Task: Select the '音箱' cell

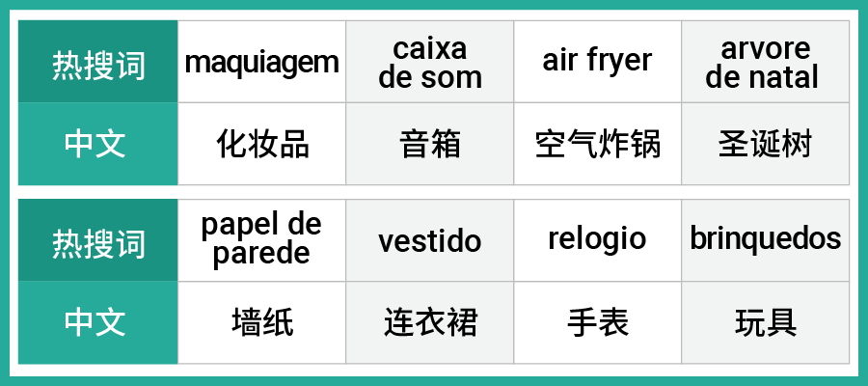Action: pyautogui.click(x=429, y=144)
